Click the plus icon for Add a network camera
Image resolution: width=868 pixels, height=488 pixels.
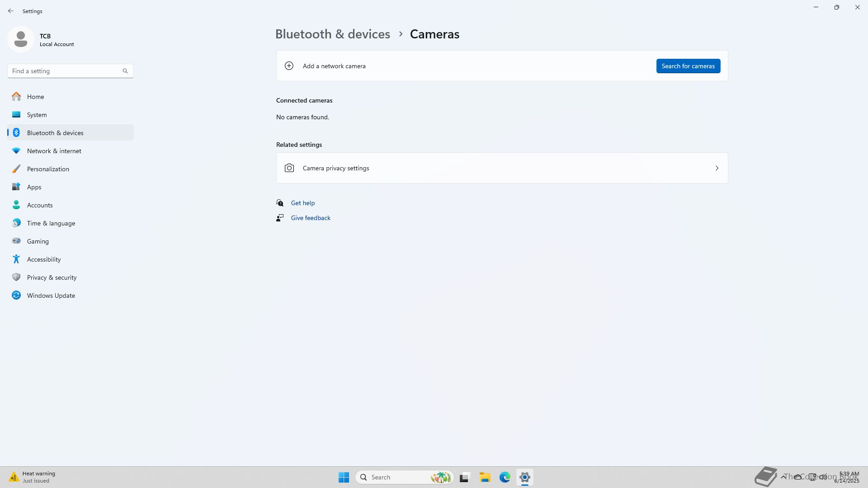(289, 66)
